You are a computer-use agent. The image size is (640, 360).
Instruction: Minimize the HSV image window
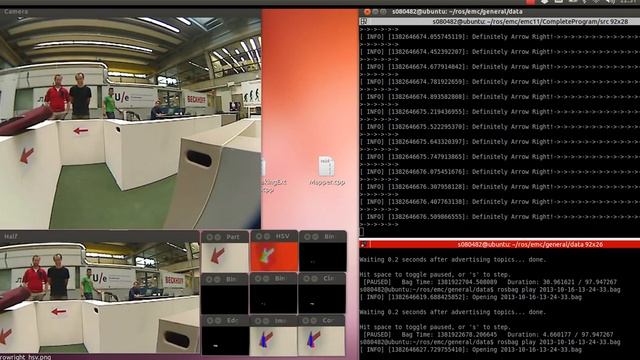point(267,237)
